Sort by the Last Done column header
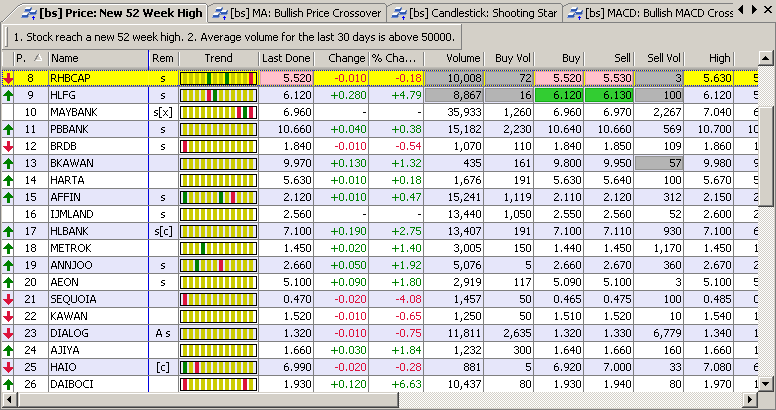This screenshot has width=776, height=410. point(286,58)
